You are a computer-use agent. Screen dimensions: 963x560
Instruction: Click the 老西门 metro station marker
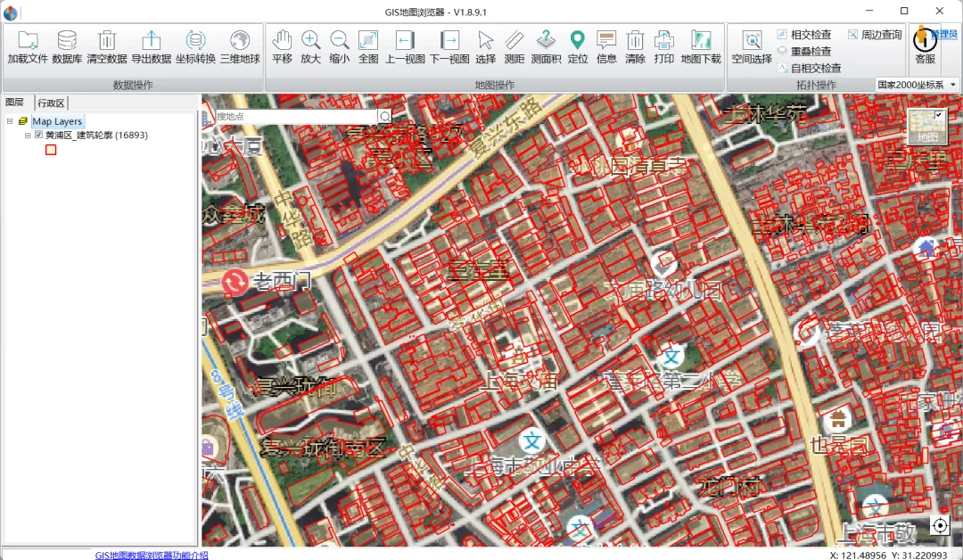click(235, 283)
